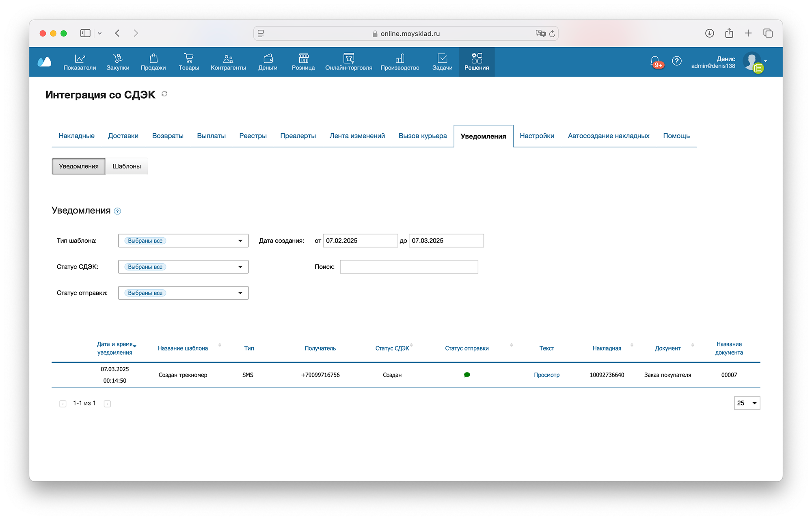Switch to Уведомления toggle button
This screenshot has width=812, height=520.
click(x=79, y=166)
